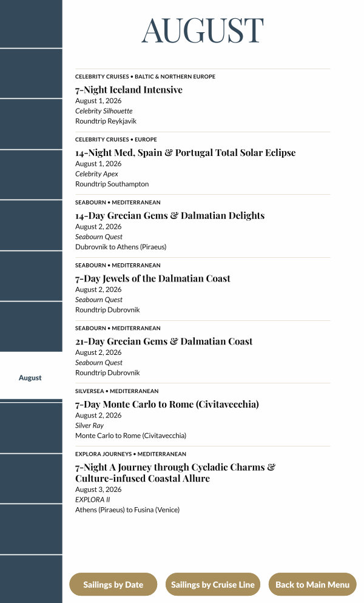364x603 pixels.
Task: Select the topmost blank sidebar tab
Action: click(30, 23)
